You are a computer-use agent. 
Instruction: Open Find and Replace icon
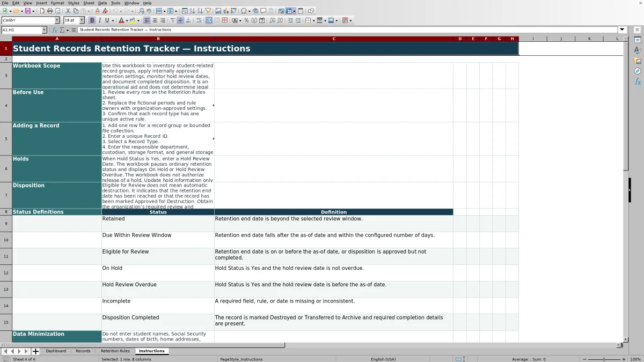(141, 11)
